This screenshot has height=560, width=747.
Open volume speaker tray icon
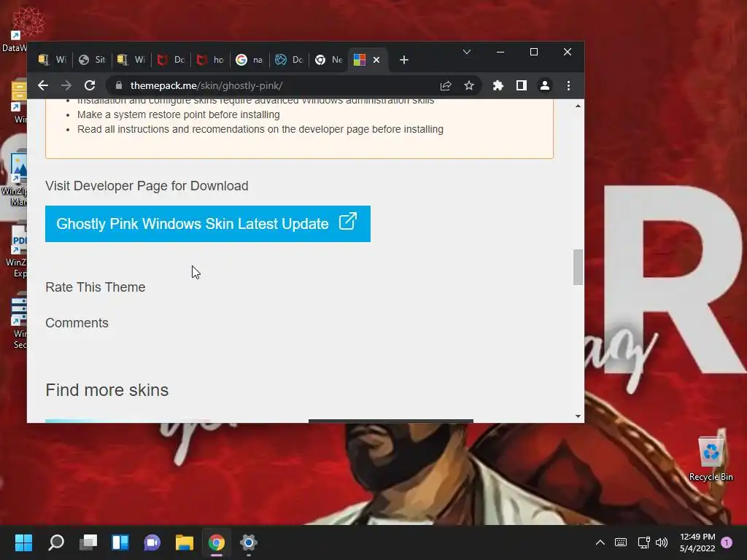(x=662, y=542)
